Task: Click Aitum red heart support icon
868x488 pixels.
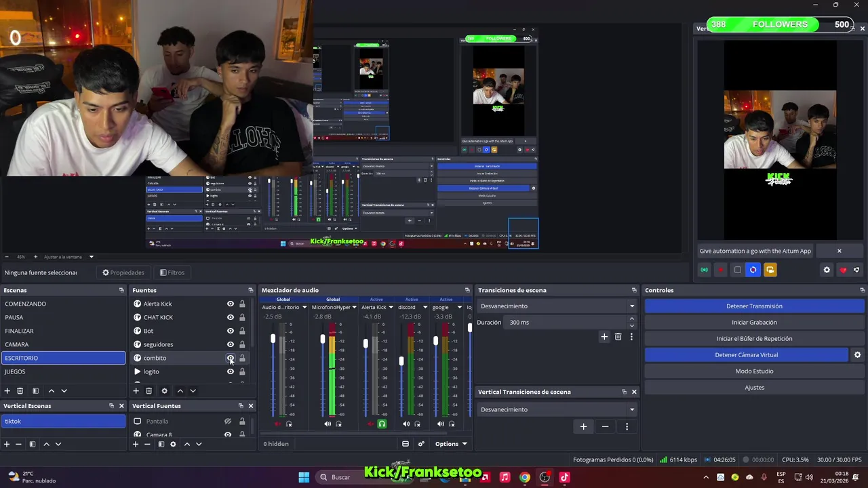Action: click(843, 270)
